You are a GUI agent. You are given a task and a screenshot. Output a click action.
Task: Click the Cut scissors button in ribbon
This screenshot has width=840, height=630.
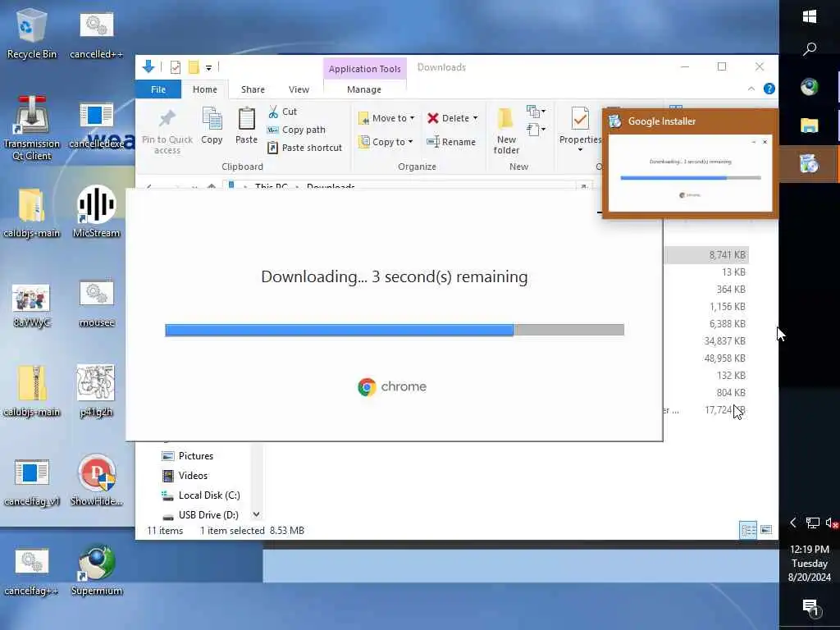(x=282, y=112)
